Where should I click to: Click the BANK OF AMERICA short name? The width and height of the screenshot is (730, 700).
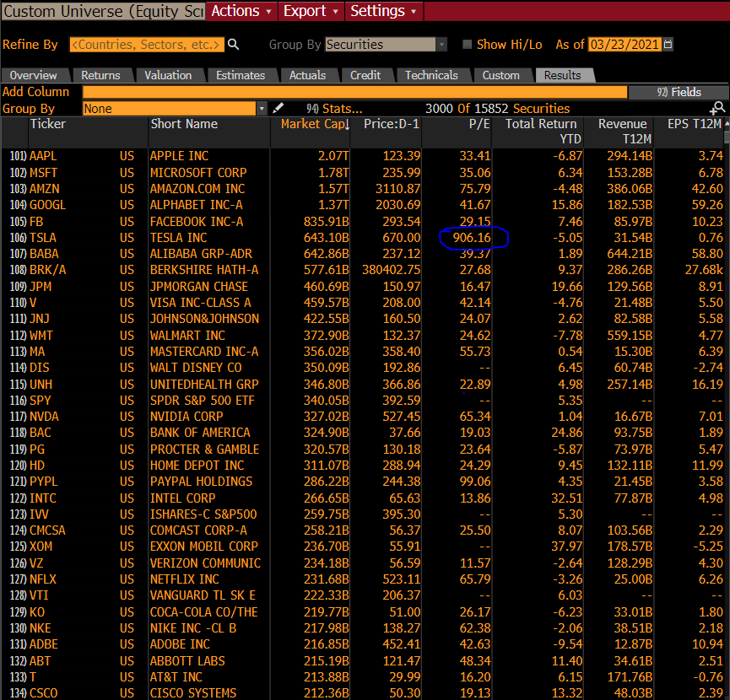200,433
